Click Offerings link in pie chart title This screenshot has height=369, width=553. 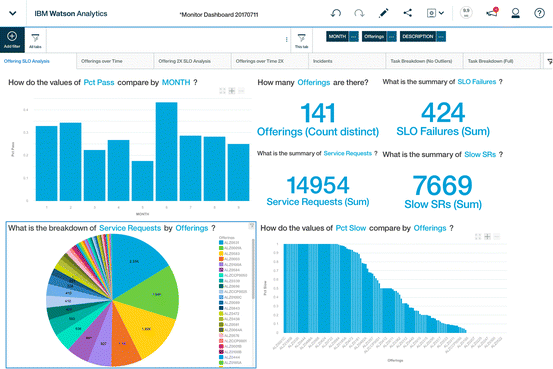tap(192, 228)
